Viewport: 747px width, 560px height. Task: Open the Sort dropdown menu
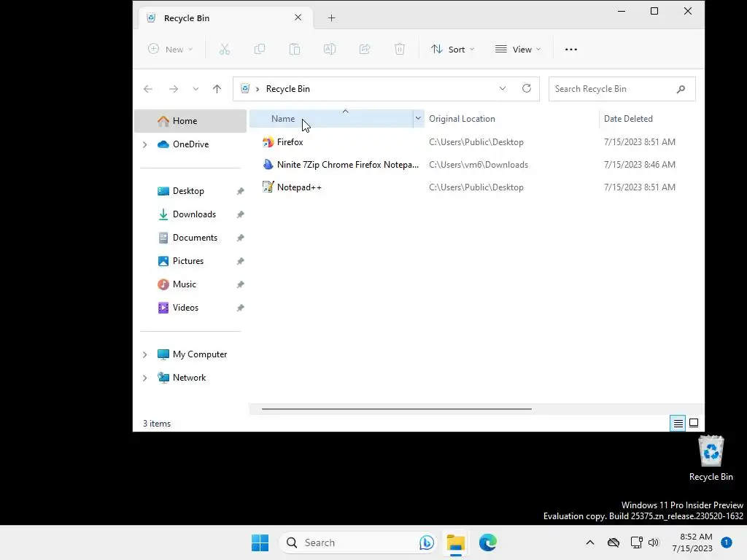tap(452, 49)
